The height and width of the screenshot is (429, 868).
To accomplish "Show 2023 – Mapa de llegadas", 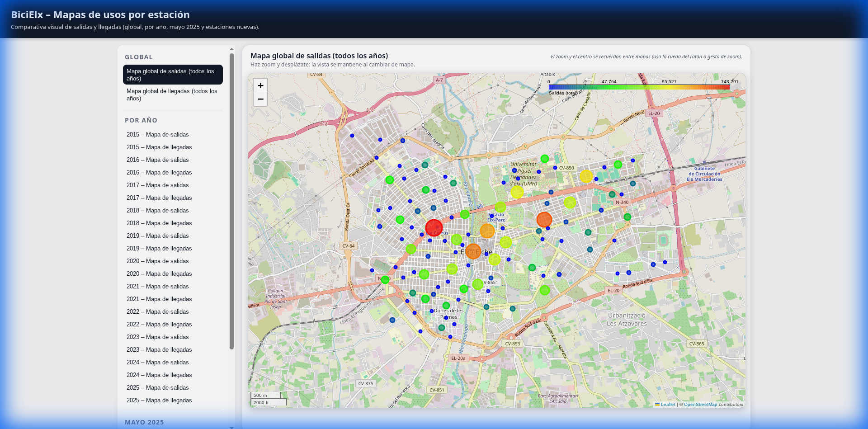I will point(173,349).
